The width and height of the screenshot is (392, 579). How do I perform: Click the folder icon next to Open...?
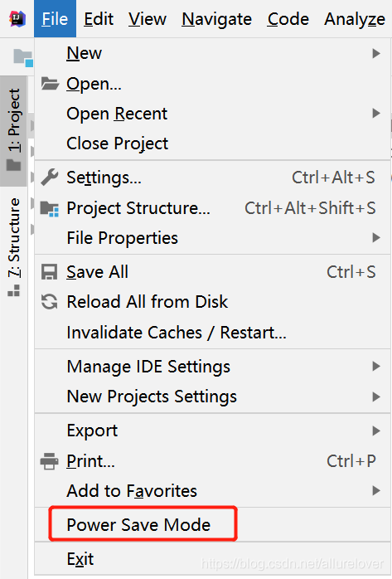(x=50, y=84)
